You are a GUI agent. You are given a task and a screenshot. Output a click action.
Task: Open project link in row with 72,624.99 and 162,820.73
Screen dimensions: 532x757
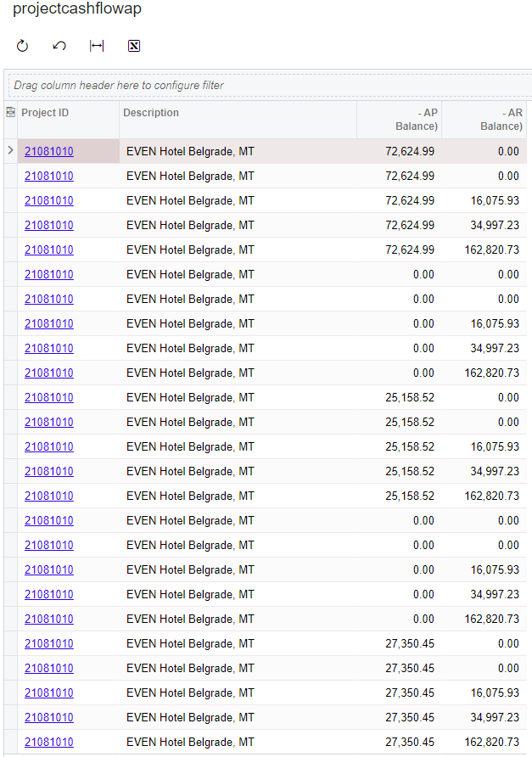click(x=49, y=250)
